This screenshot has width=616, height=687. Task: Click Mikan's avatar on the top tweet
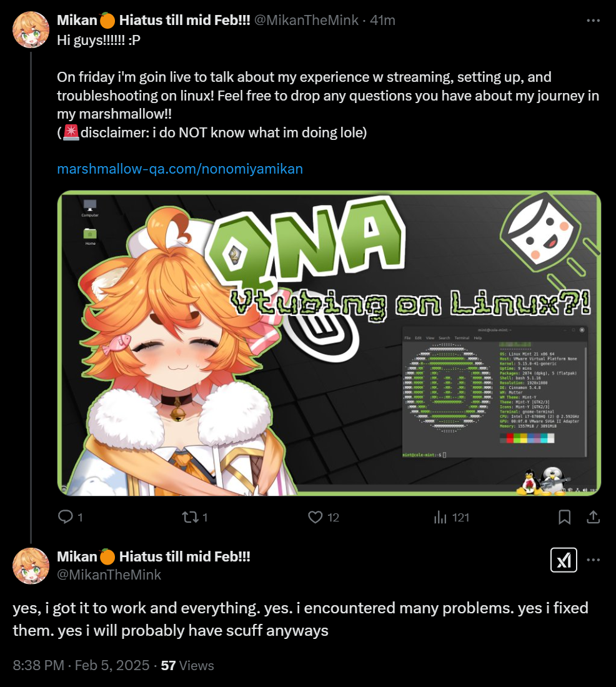pyautogui.click(x=31, y=30)
